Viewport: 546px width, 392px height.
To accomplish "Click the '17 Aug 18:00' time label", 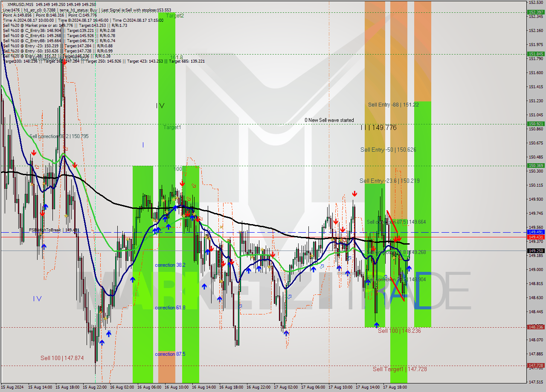I will pyautogui.click(x=395, y=387).
